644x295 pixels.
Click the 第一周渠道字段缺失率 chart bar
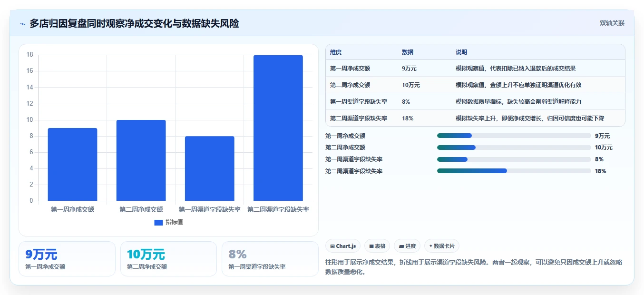point(209,168)
